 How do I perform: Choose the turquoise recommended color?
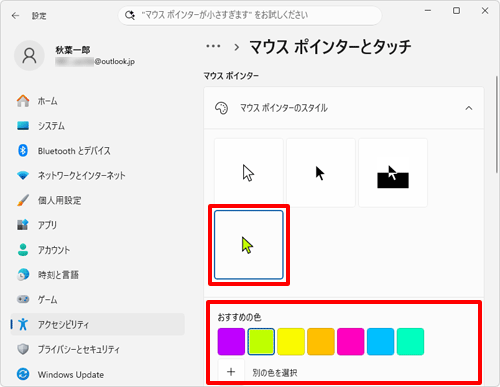pos(410,342)
